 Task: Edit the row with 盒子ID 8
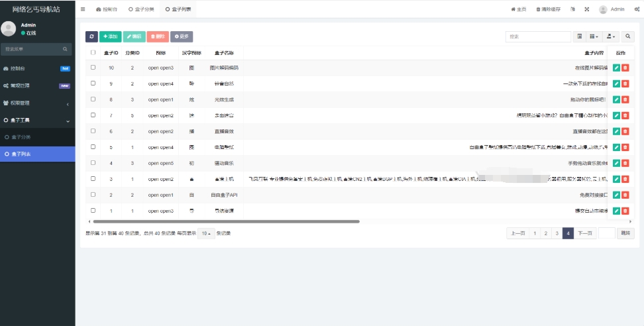point(616,100)
